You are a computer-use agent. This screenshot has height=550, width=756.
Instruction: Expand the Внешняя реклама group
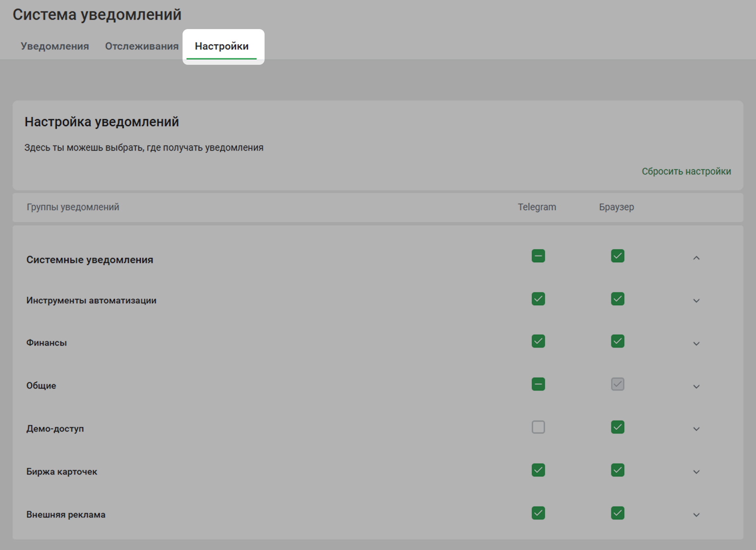[696, 515]
